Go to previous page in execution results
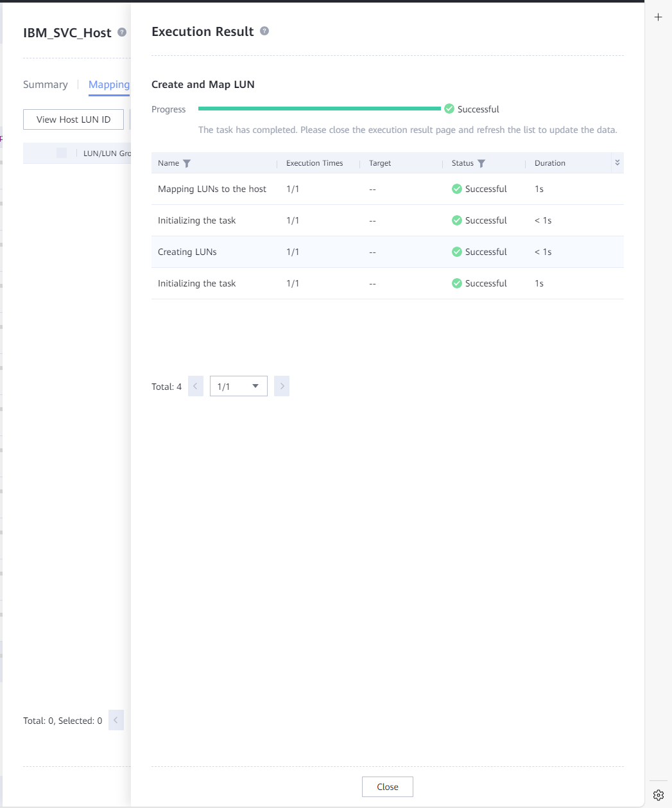 click(196, 387)
